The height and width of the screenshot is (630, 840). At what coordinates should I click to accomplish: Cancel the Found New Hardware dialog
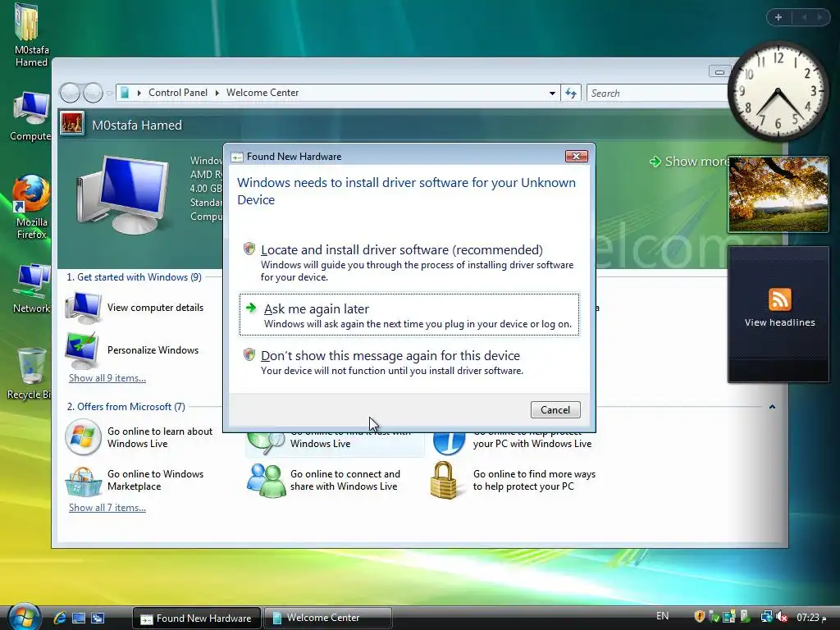555,410
